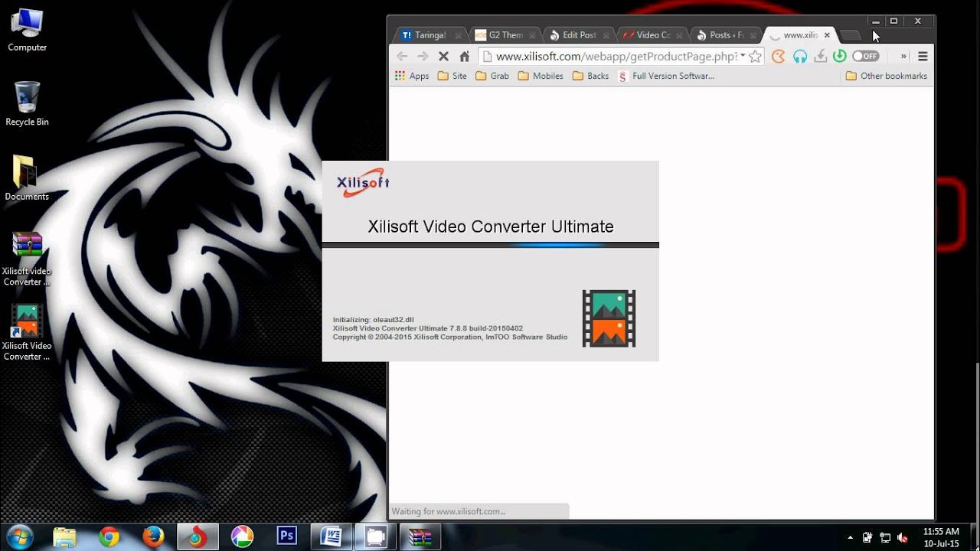Click the network icon in the system tray
980x551 pixels.
point(885,537)
